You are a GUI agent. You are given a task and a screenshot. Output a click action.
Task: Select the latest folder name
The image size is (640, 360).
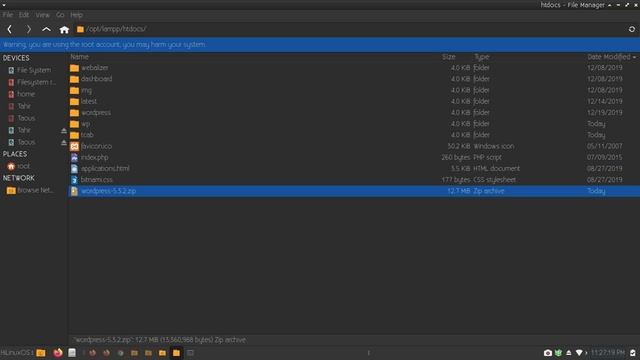point(89,101)
